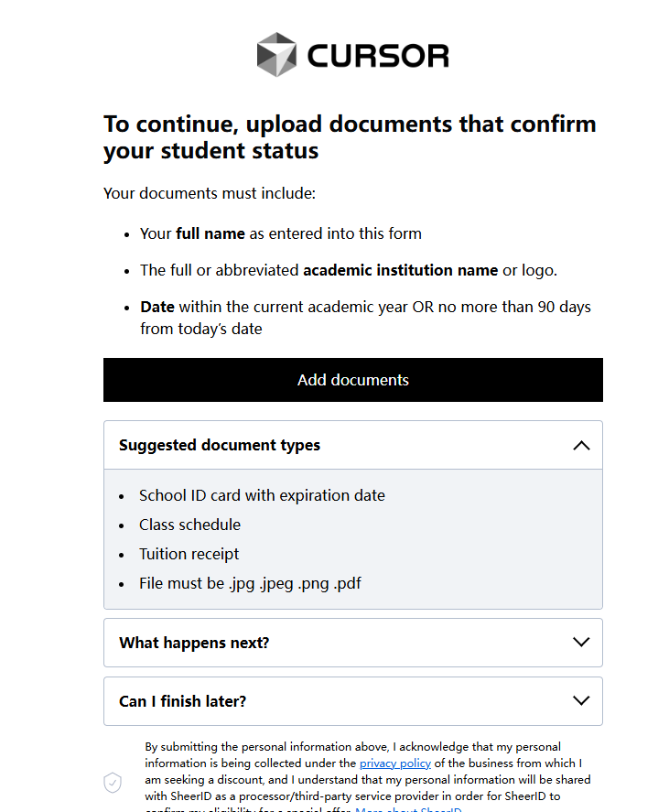Click the bold academic institution name text
This screenshot has height=812, width=669.
[400, 270]
